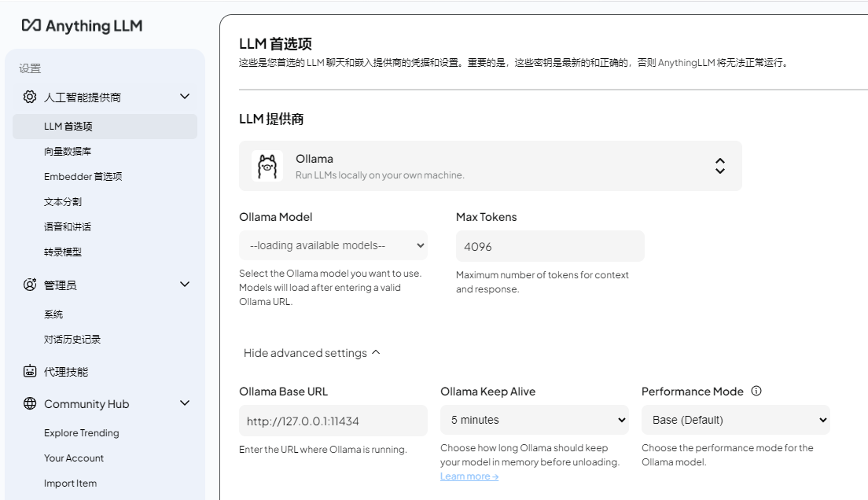The height and width of the screenshot is (500, 868).
Task: Click the Anything LLM logo
Action: click(x=82, y=25)
